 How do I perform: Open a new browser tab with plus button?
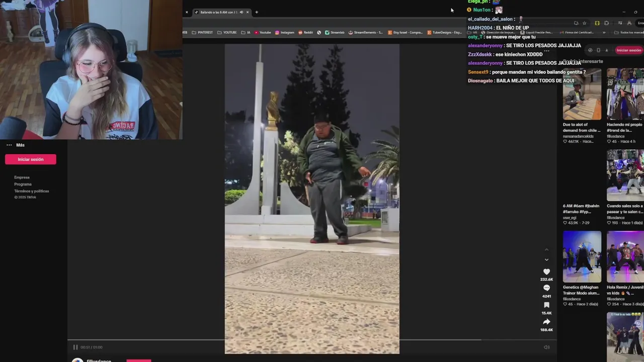tap(257, 12)
